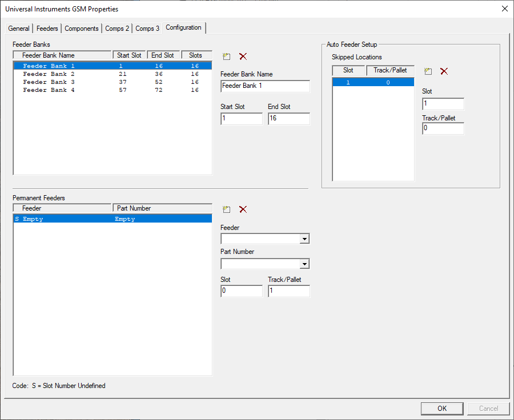Open the General tab
Screen dimensions: 514x420
(19, 27)
